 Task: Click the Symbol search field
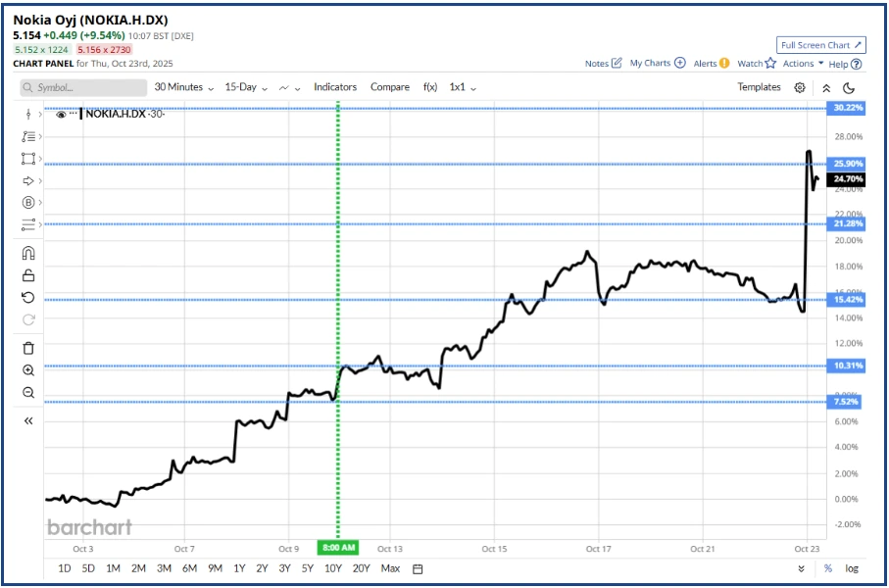[83, 87]
